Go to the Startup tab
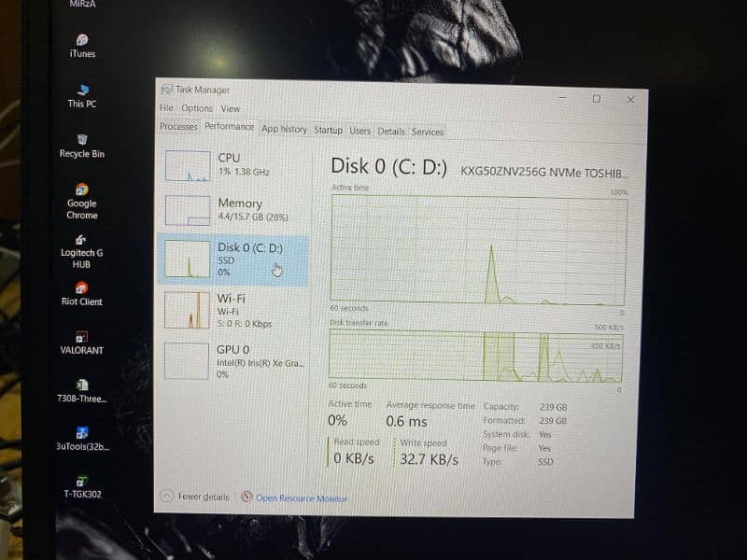The image size is (747, 560). [x=328, y=131]
